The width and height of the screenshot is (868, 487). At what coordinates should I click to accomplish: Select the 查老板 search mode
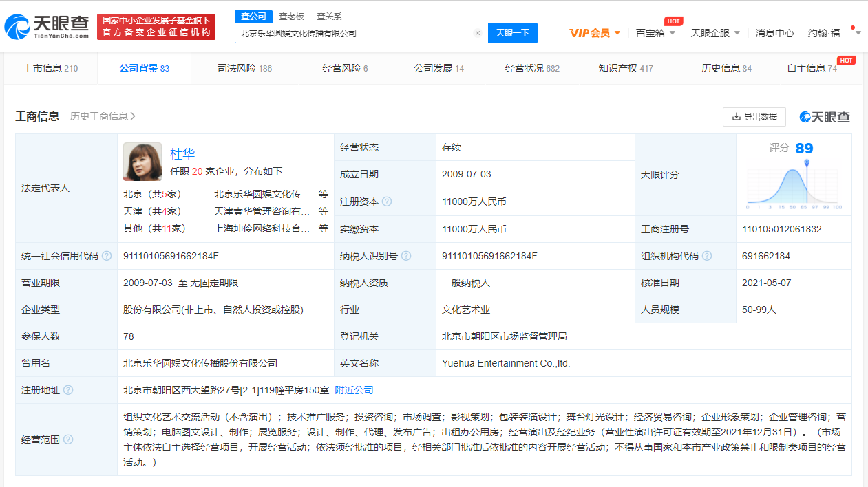pos(291,16)
